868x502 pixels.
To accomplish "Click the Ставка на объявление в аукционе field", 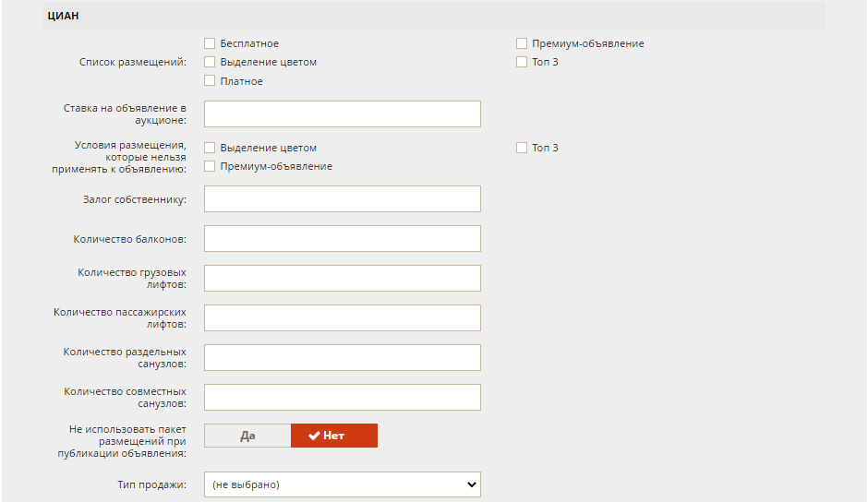I will [x=342, y=114].
